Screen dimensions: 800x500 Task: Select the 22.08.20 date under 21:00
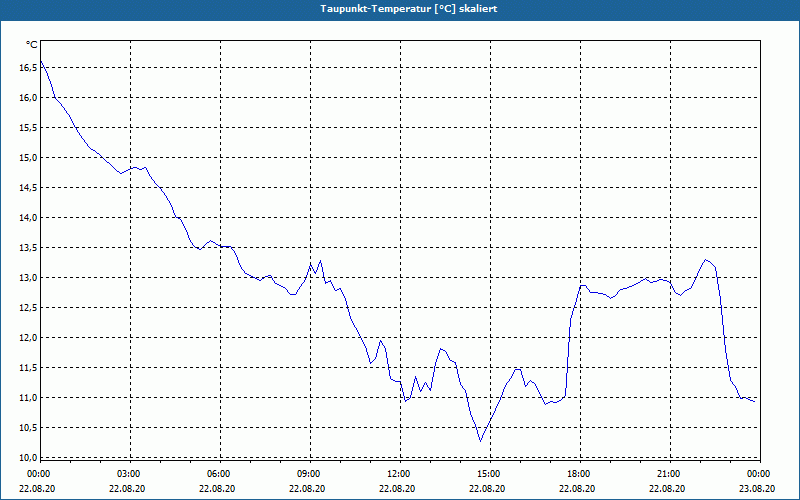pos(667,489)
